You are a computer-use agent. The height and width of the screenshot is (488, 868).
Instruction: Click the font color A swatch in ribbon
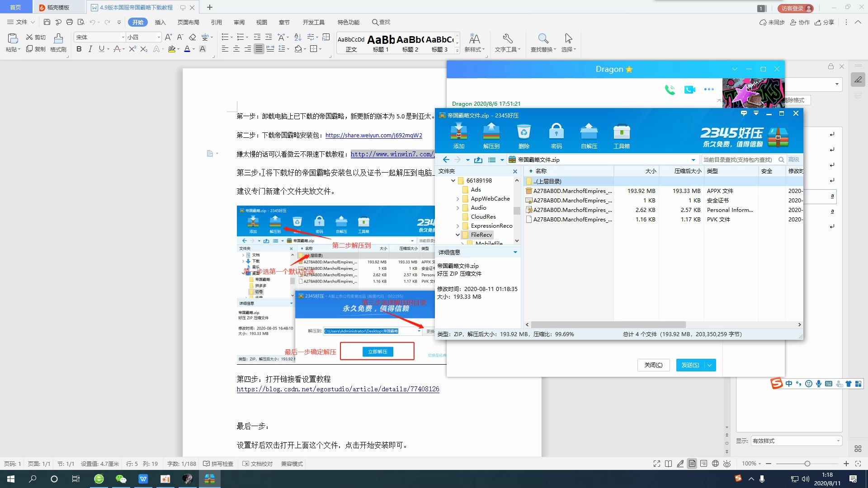tap(187, 49)
